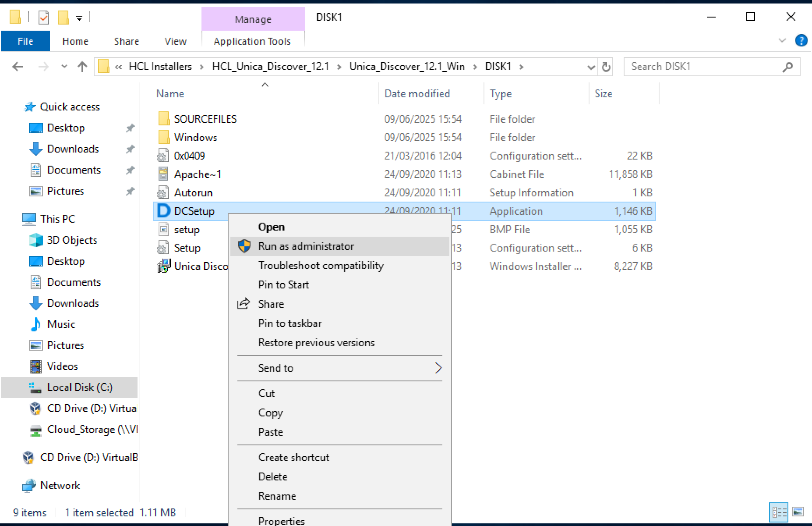The width and height of the screenshot is (812, 526).
Task: Go back to the previous folder
Action: pyautogui.click(x=18, y=67)
